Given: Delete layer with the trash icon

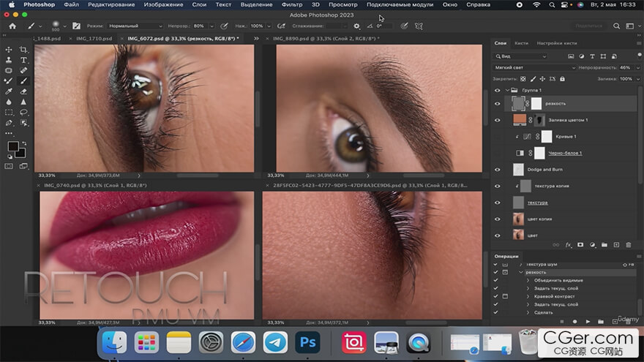Looking at the screenshot, I should point(629,244).
